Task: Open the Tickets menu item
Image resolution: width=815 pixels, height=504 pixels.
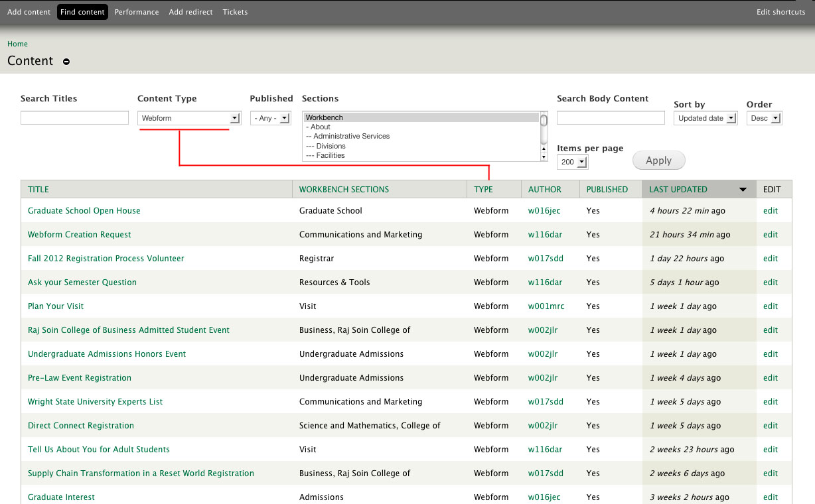Action: 235,11
